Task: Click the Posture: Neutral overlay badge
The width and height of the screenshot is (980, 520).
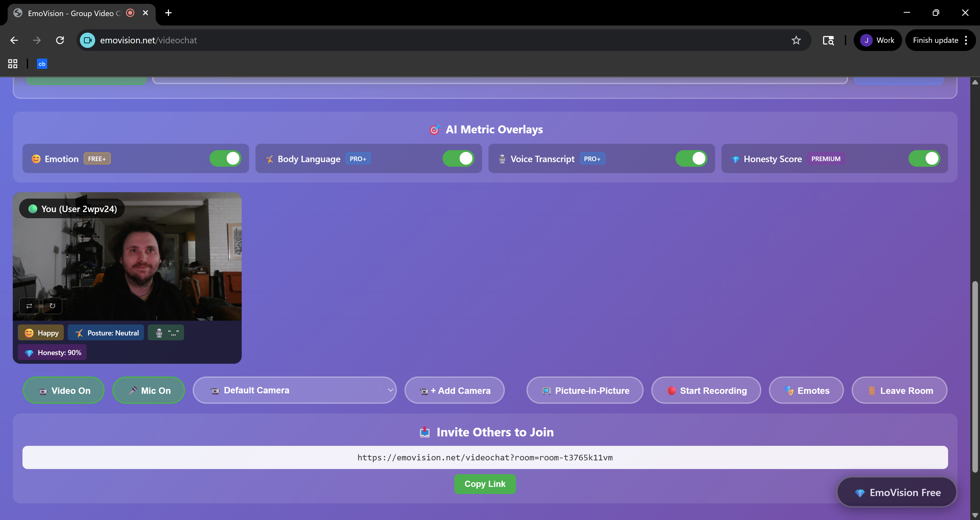Action: (106, 332)
